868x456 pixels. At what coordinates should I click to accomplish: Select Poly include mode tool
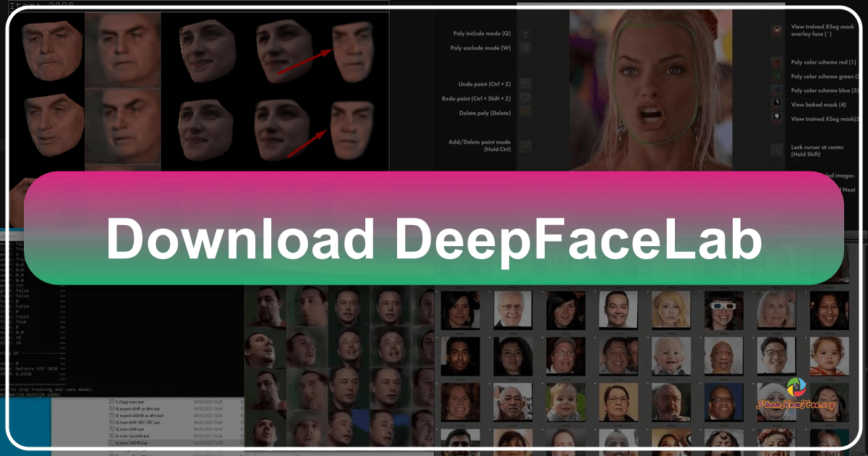click(524, 34)
